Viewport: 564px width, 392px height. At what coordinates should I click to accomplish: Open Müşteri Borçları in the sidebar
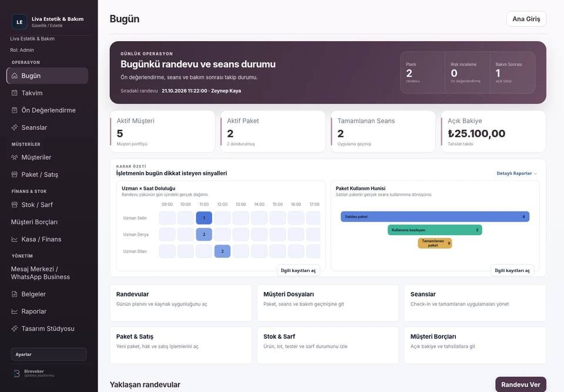(x=47, y=222)
